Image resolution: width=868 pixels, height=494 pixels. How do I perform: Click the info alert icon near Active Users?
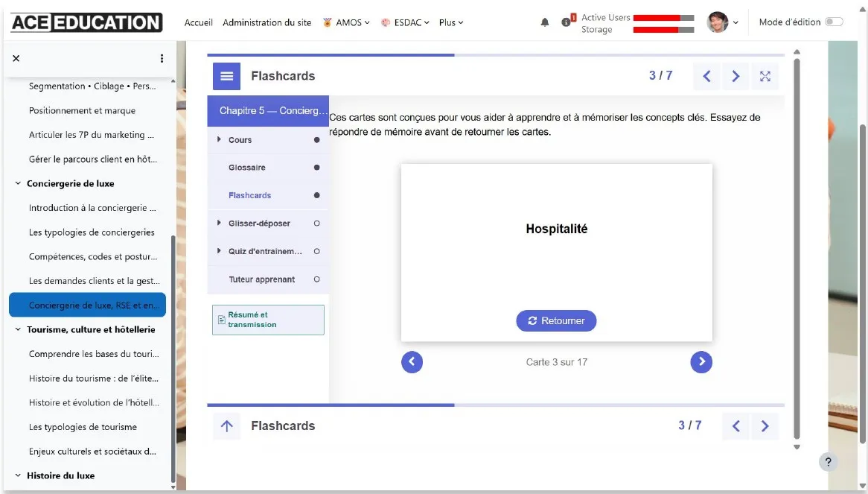[x=567, y=22]
